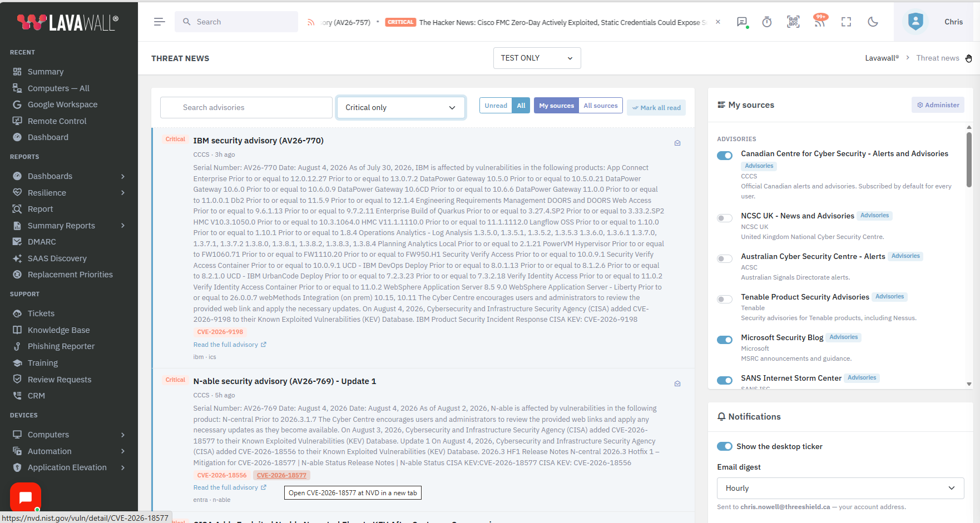The image size is (980, 523).
Task: Open the feed icon with 99+ badge
Action: click(819, 22)
